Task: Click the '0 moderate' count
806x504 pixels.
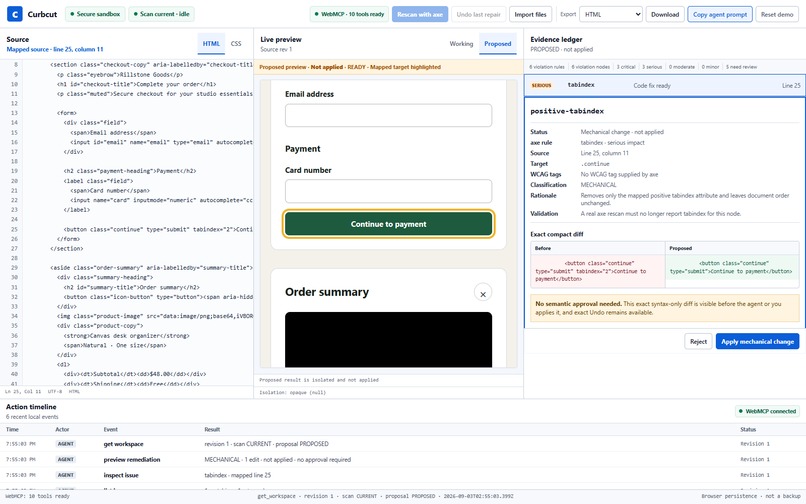Action: point(682,67)
